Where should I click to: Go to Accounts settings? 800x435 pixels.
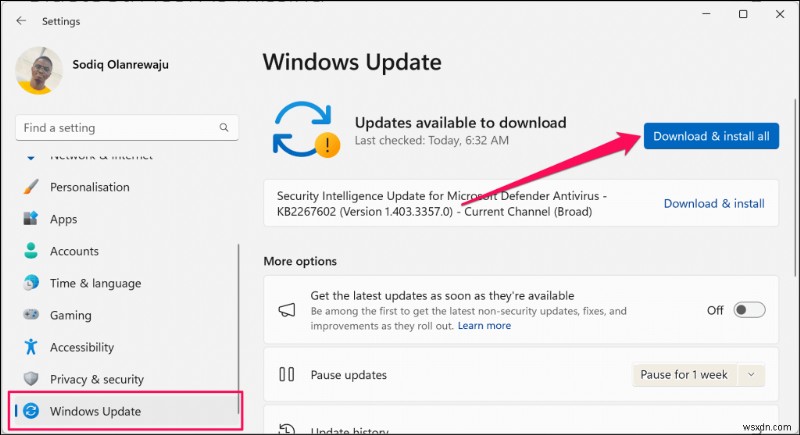pos(74,251)
